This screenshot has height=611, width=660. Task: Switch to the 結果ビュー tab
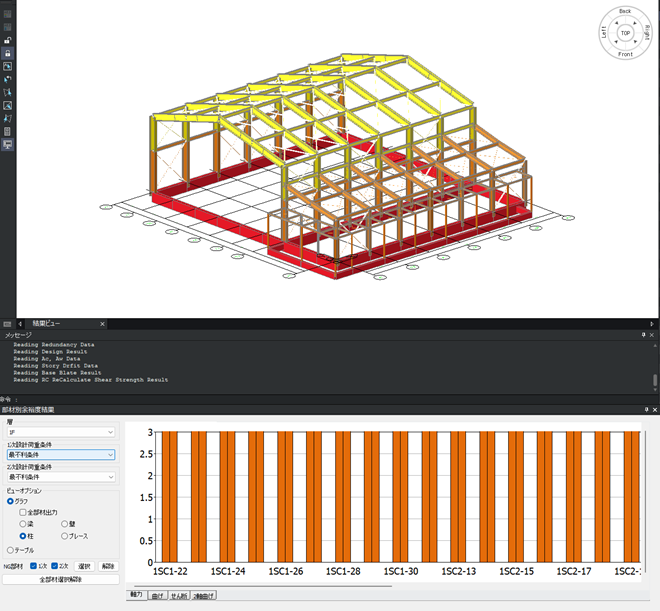point(46,324)
